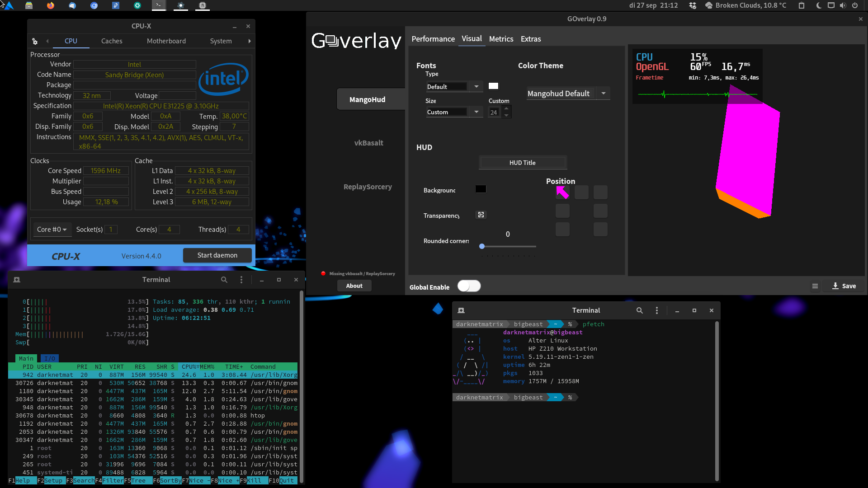Open the font Type dropdown set to Default

[454, 86]
